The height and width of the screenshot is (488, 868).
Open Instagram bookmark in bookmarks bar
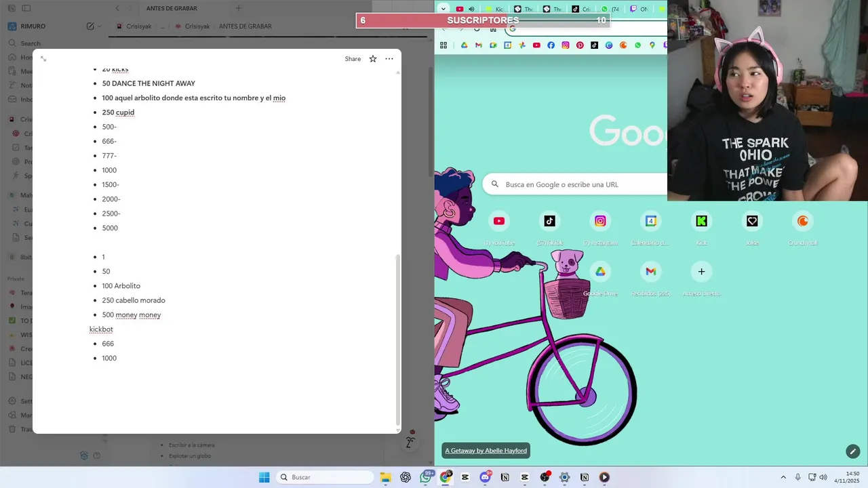coord(566,45)
